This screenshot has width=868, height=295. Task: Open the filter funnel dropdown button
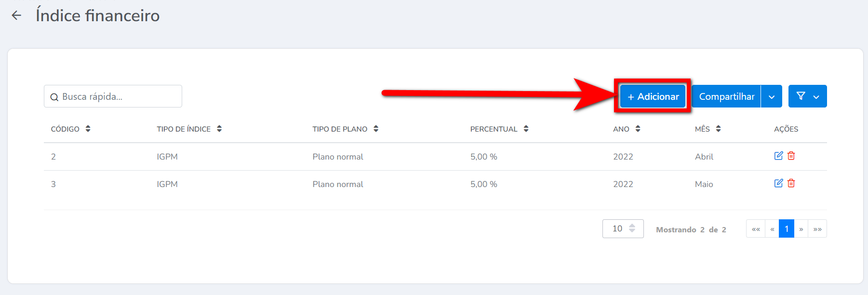[x=807, y=96]
